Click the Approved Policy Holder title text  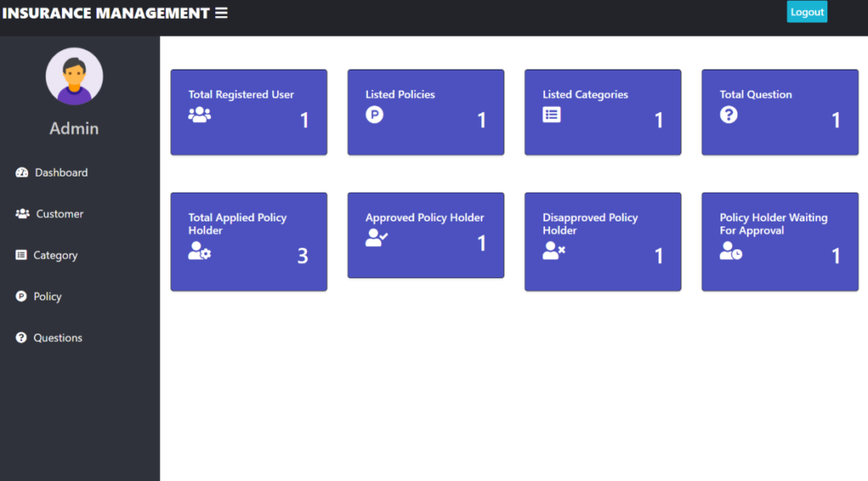(x=425, y=217)
